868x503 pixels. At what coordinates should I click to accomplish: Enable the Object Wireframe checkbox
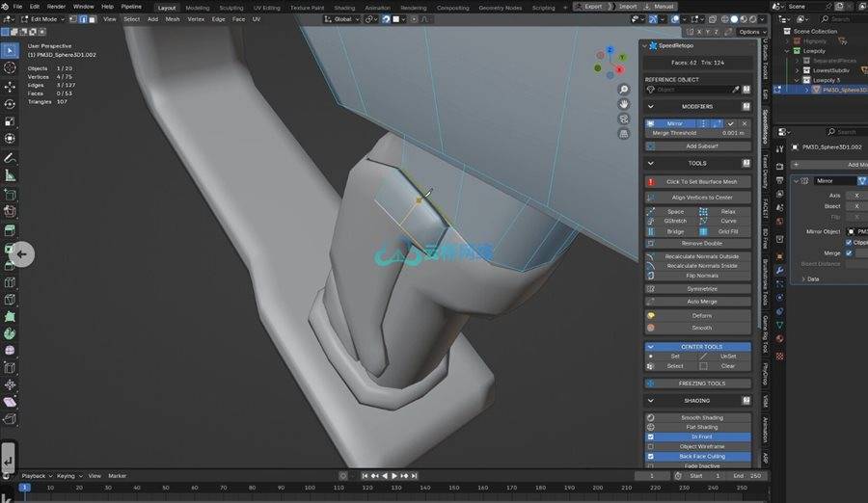coord(651,446)
